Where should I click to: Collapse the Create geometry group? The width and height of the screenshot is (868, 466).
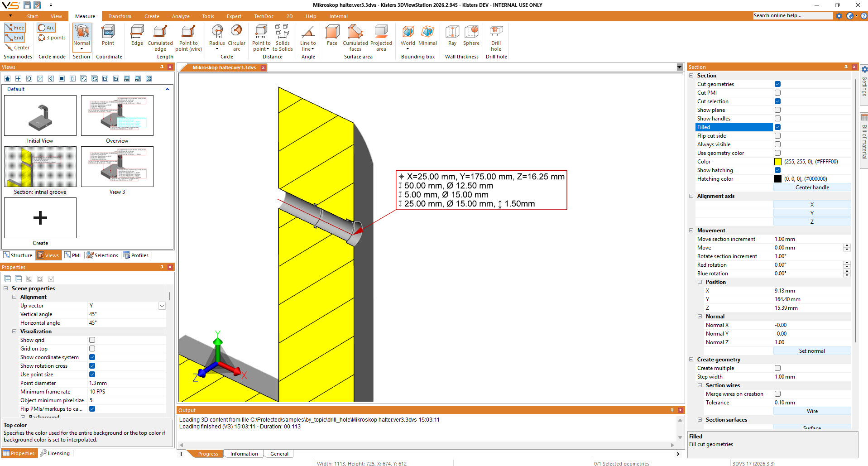691,360
